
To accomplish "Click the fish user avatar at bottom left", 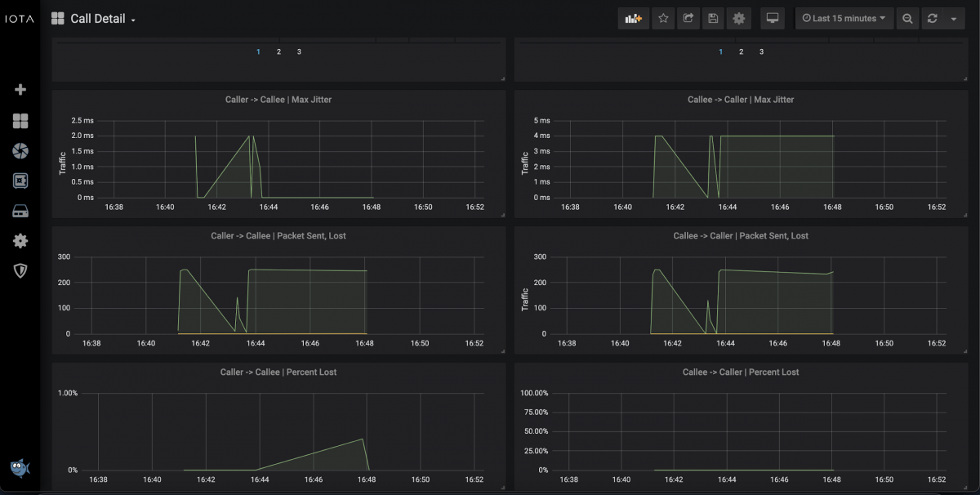I will pyautogui.click(x=20, y=468).
